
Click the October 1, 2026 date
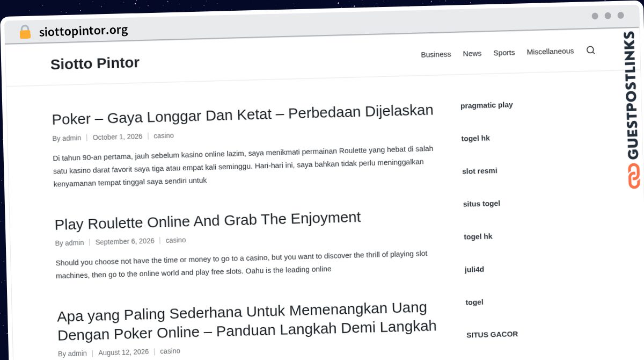pyautogui.click(x=118, y=137)
